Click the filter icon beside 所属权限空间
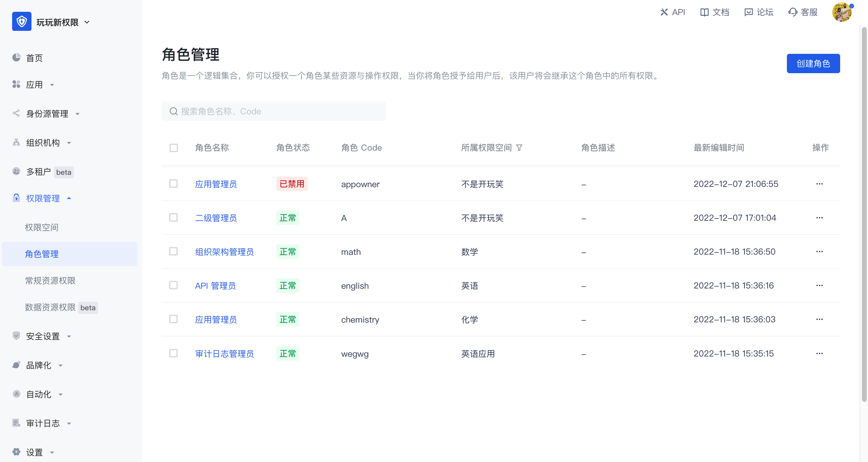Image resolution: width=868 pixels, height=462 pixels. click(519, 148)
